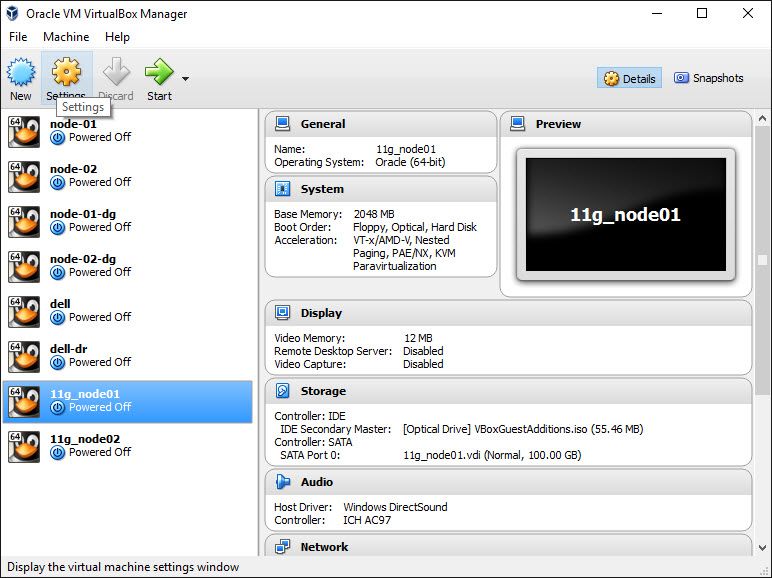Click the Floppy, Optical, Hard Disk boot order
772x578 pixels.
(x=415, y=227)
